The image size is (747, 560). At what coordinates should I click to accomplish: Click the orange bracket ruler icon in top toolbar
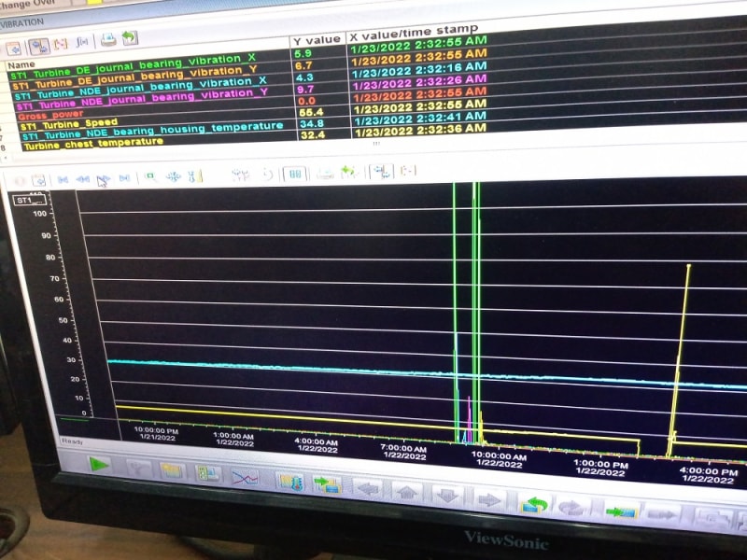tap(61, 44)
